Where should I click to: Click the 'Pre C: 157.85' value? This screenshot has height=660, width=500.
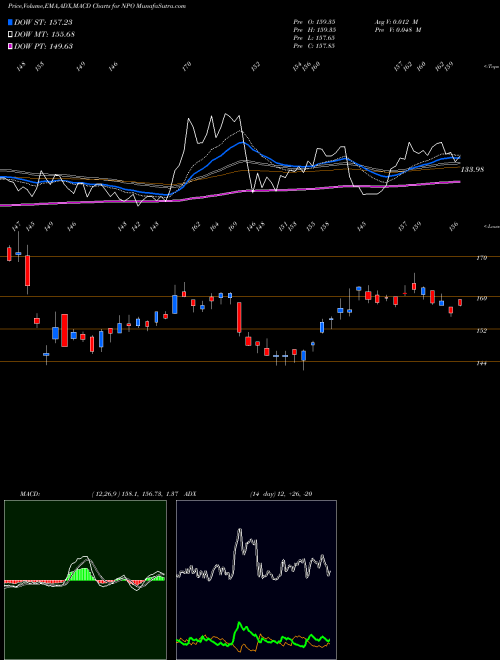pos(314,46)
